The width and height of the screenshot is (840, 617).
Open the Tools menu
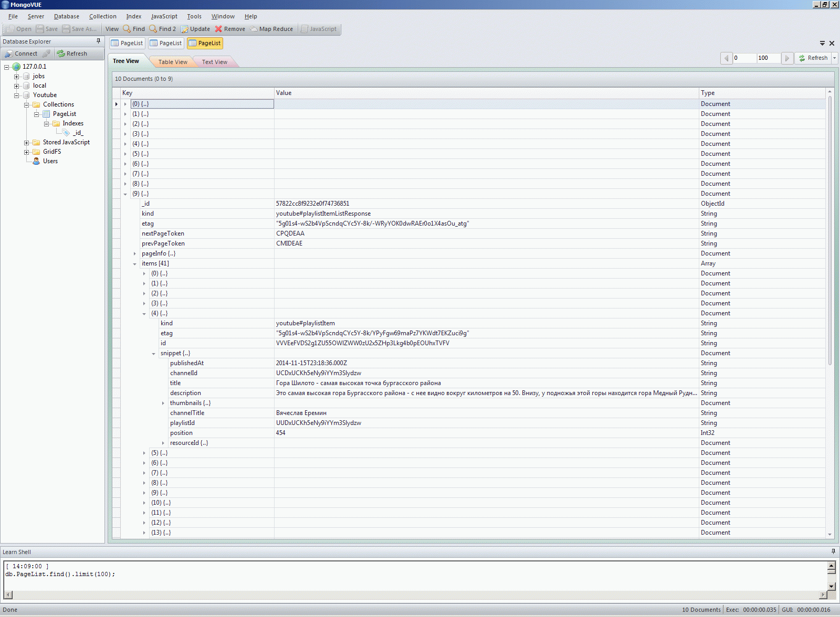(194, 16)
